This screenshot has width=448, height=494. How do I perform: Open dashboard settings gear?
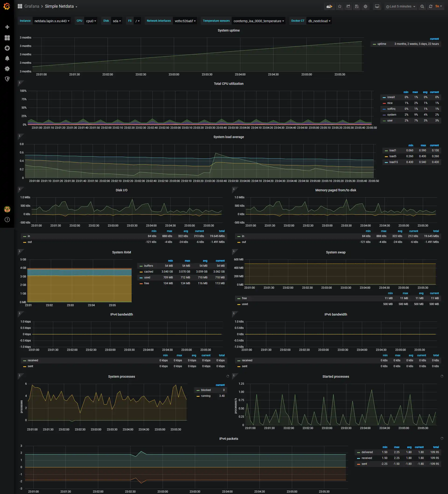(365, 6)
